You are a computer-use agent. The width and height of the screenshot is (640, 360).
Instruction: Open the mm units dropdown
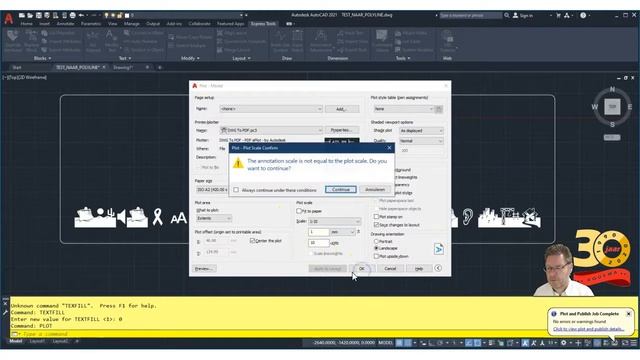343,232
